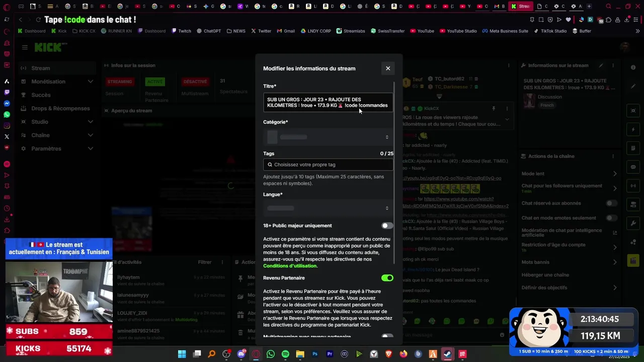Add page to bookmarks heart

pyautogui.click(x=568, y=20)
